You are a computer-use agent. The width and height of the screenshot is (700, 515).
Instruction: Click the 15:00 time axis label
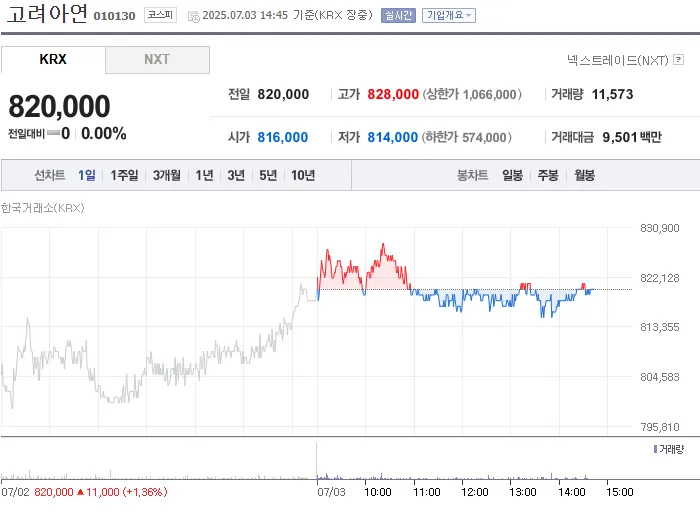(x=620, y=492)
